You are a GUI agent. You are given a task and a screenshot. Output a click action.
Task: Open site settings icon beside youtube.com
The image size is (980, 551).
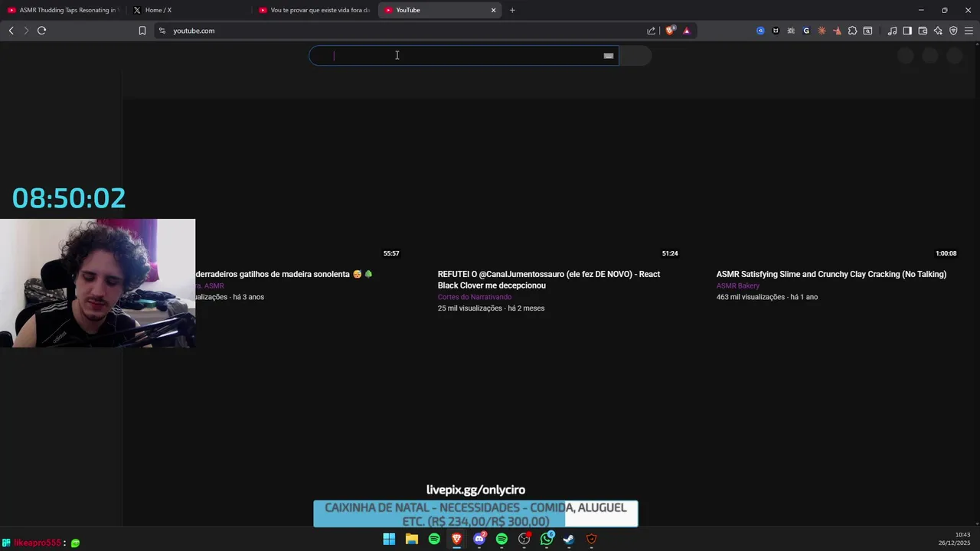pos(162,31)
